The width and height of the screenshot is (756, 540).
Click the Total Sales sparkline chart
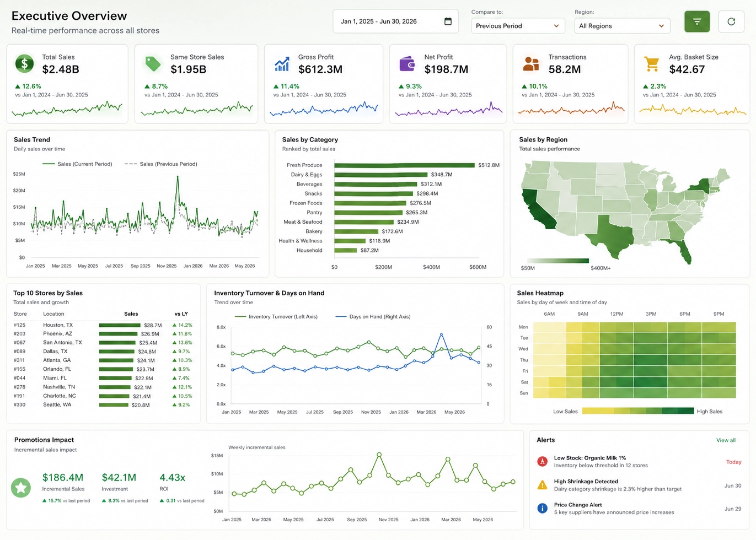67,109
